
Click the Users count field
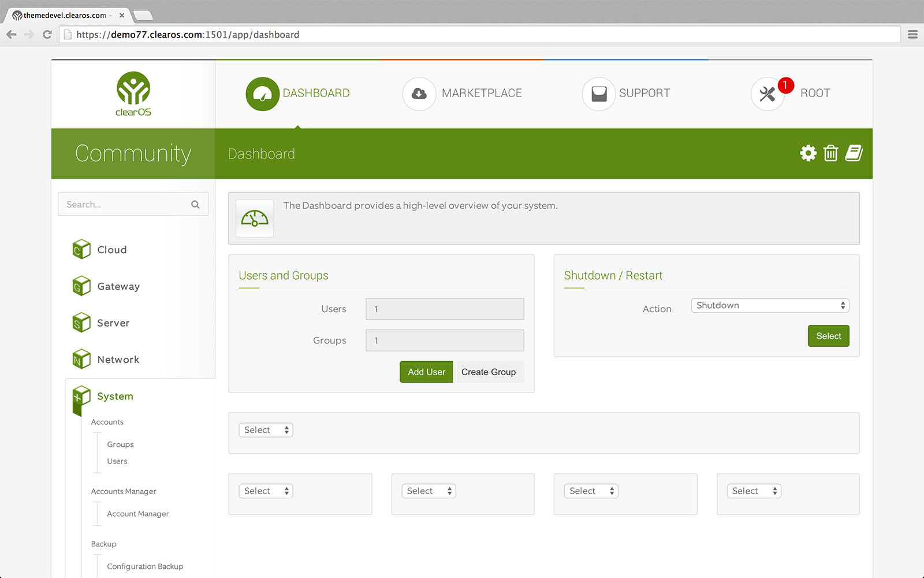pyautogui.click(x=445, y=309)
